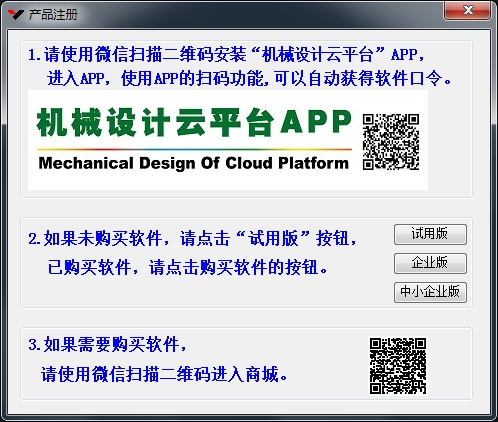498x422 pixels.
Task: Click the text 3.如果需要购买软件
Action: pyautogui.click(x=108, y=344)
